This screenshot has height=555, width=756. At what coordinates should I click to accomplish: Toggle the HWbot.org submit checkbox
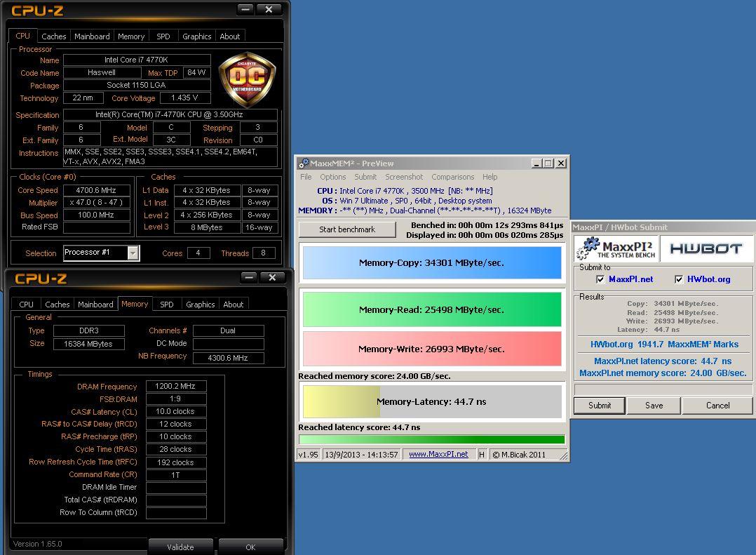[x=679, y=279]
